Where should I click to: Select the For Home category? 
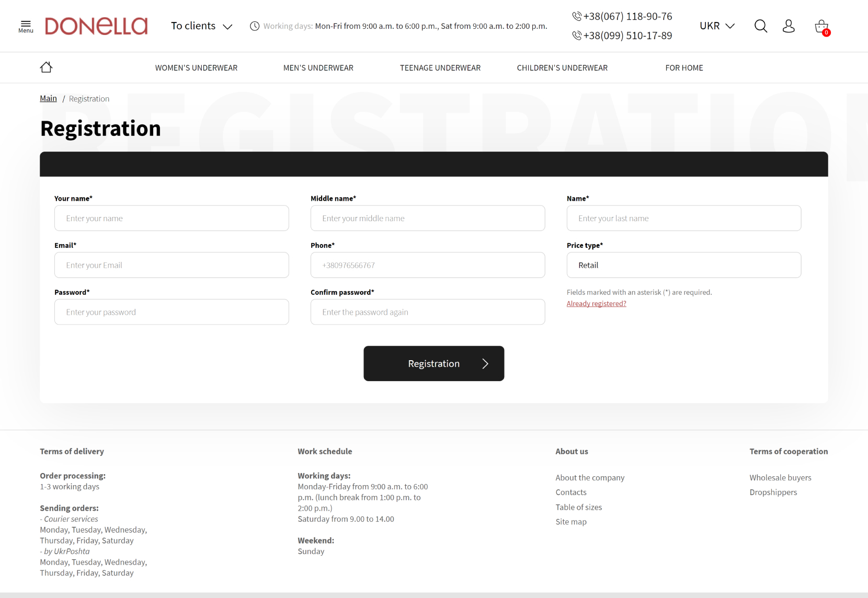coord(683,68)
